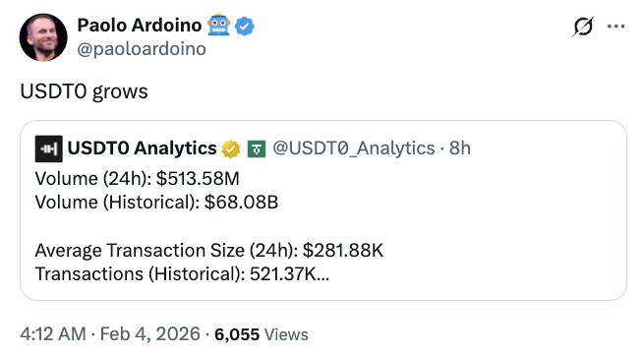The width and height of the screenshot is (644, 355).
Task: Click the Paolo Ardoino display name
Action: (x=140, y=26)
